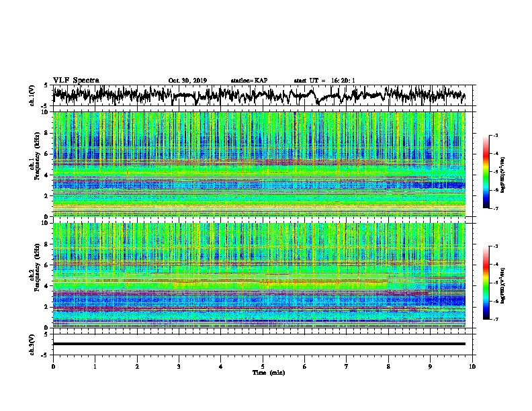The image size is (532, 411).
Task: Select the "Time (min)" axis label
Action: pyautogui.click(x=269, y=373)
